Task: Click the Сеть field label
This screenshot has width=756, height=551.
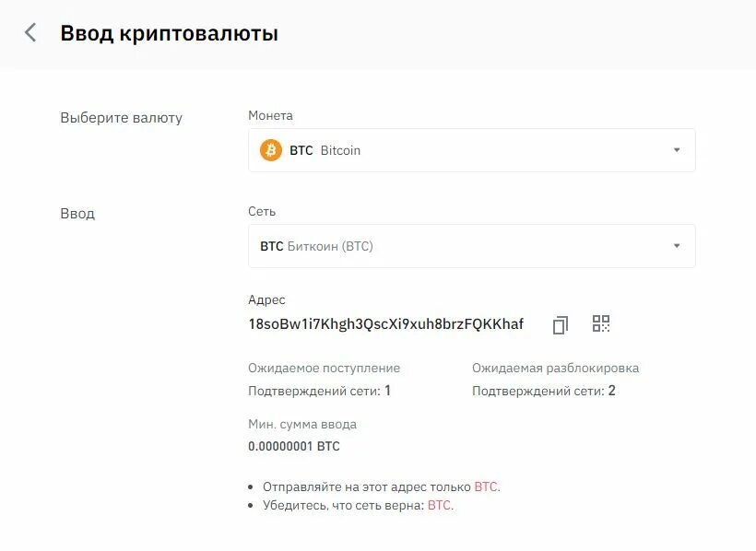Action: (x=262, y=212)
